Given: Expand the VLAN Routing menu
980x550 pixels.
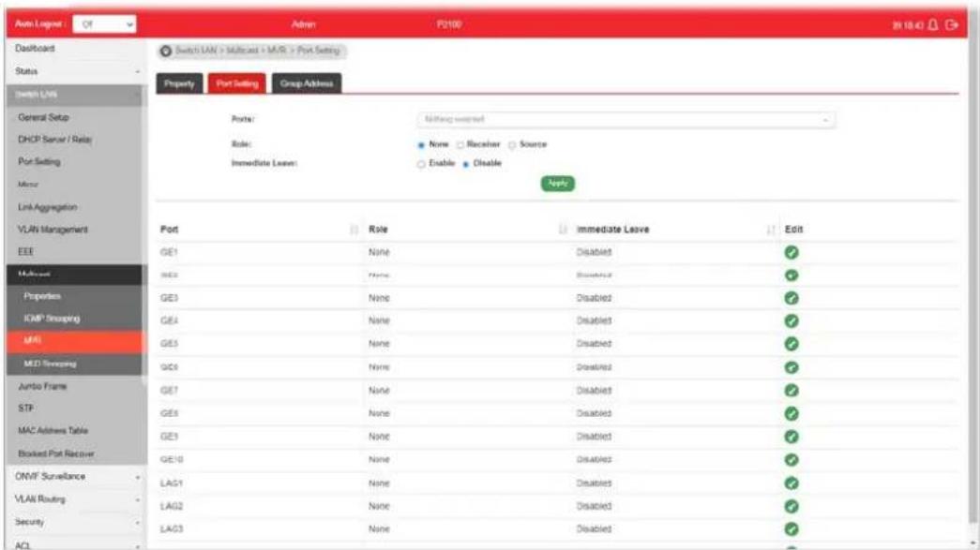Looking at the screenshot, I should [78, 498].
